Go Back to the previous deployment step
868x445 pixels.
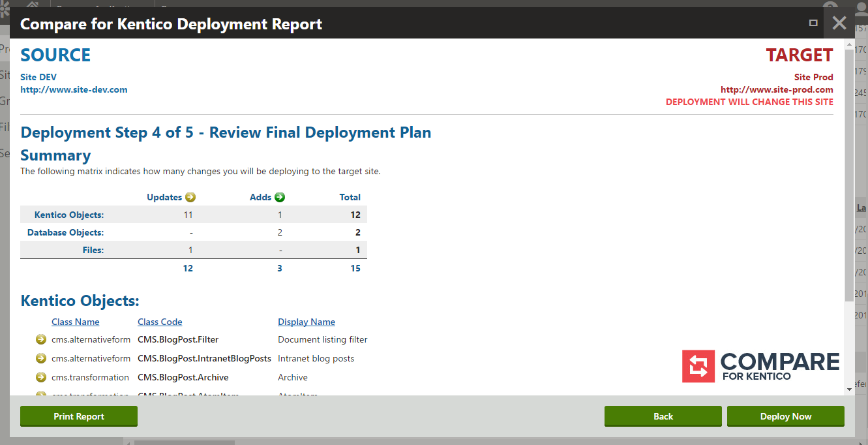[663, 416]
